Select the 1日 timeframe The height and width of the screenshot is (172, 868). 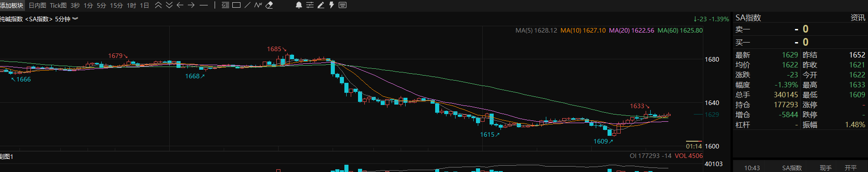tap(144, 5)
